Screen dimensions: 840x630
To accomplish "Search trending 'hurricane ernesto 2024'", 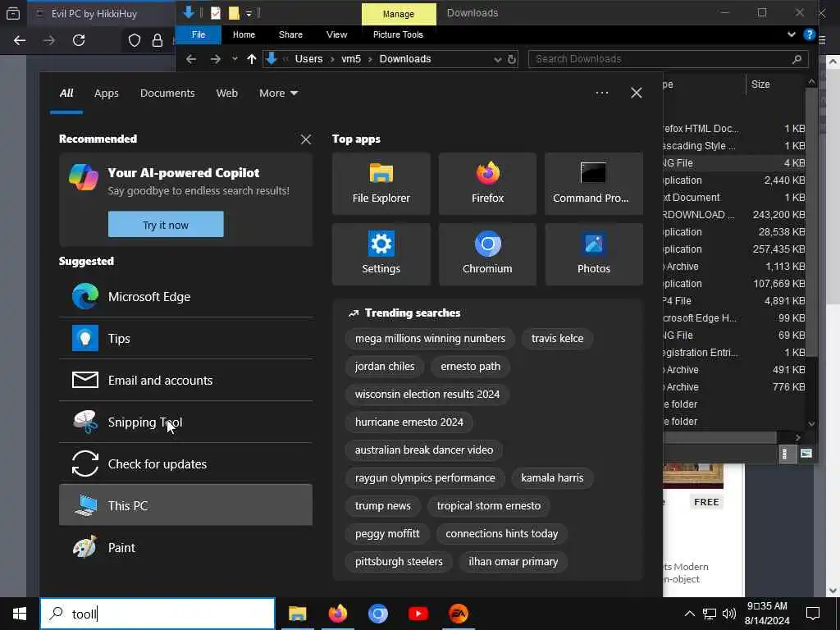I will 409,422.
